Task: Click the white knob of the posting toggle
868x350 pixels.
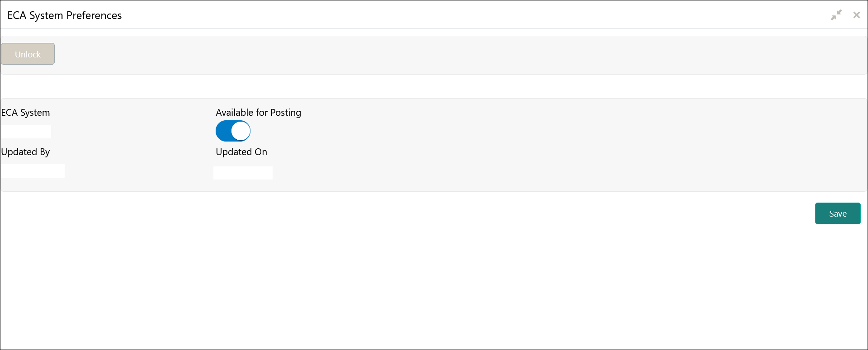Action: [241, 131]
